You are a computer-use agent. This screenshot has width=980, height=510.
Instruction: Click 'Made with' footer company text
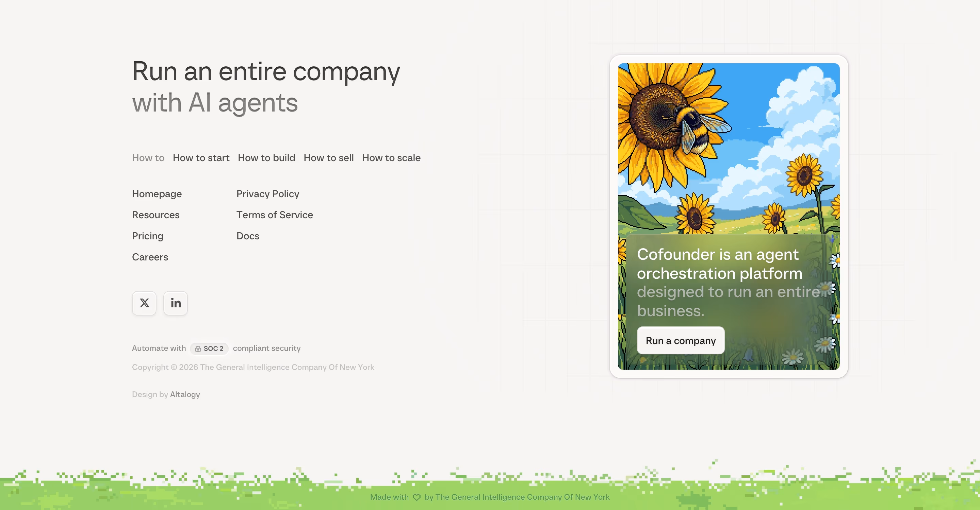(490, 497)
